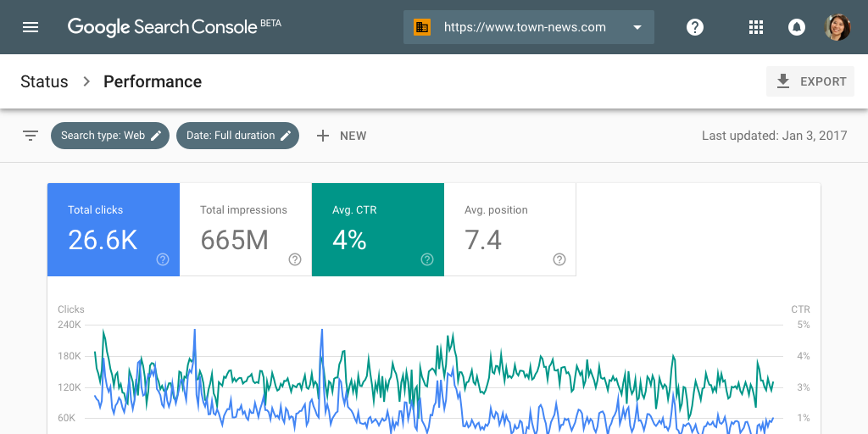Edit the Search type: Web filter
Viewport: 868px width, 434px height.
pos(110,136)
